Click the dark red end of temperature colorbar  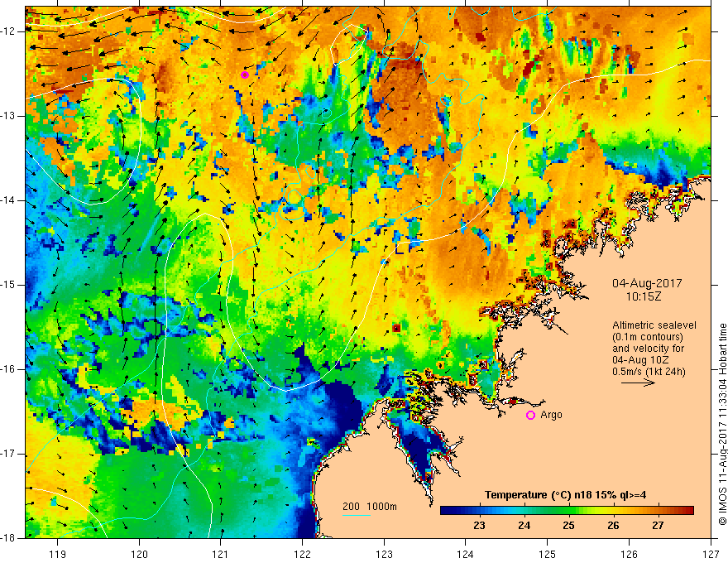coord(688,511)
